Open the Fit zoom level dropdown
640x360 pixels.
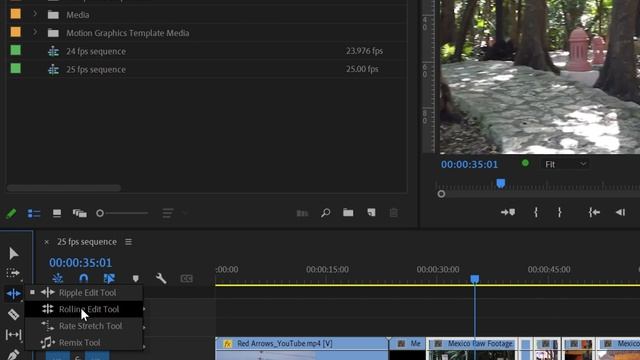tap(566, 164)
